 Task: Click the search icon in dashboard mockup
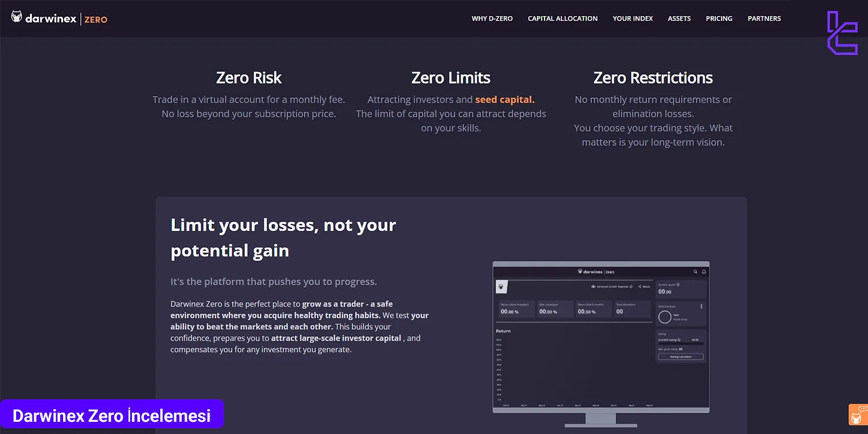click(x=696, y=272)
